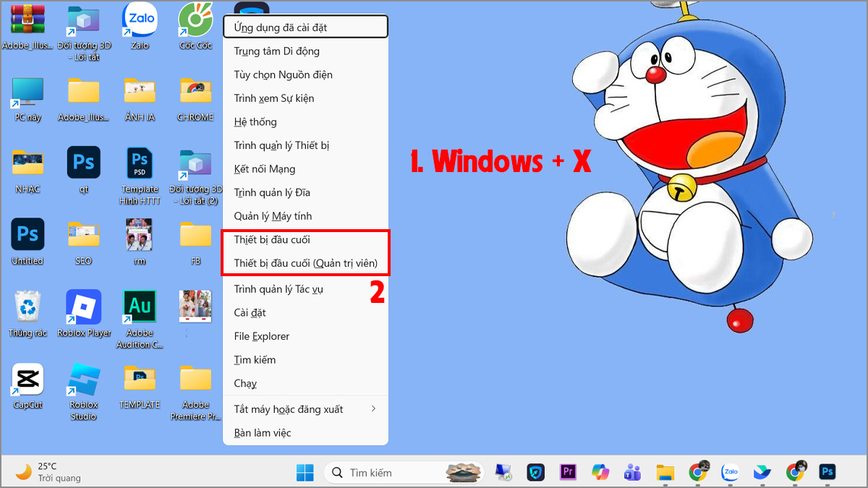Screen dimensions: 868x488
Task: Open Copilot from the taskbar
Action: (600, 472)
